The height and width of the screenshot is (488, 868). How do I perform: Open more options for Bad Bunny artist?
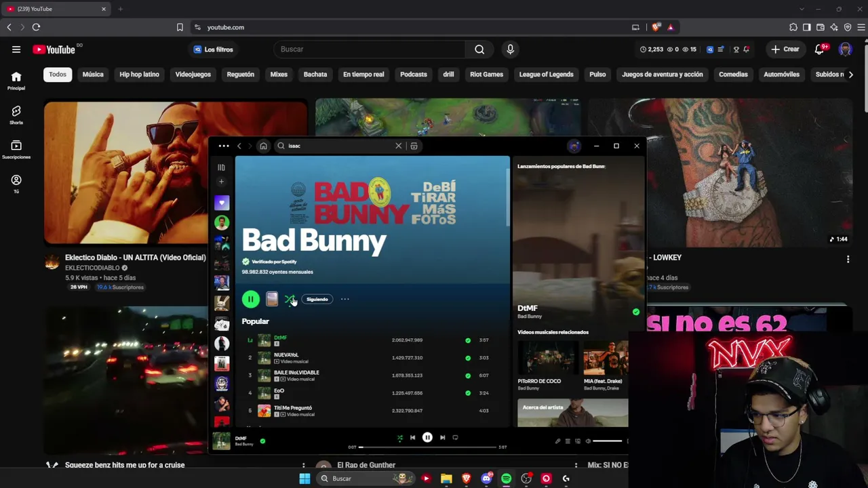point(345,299)
